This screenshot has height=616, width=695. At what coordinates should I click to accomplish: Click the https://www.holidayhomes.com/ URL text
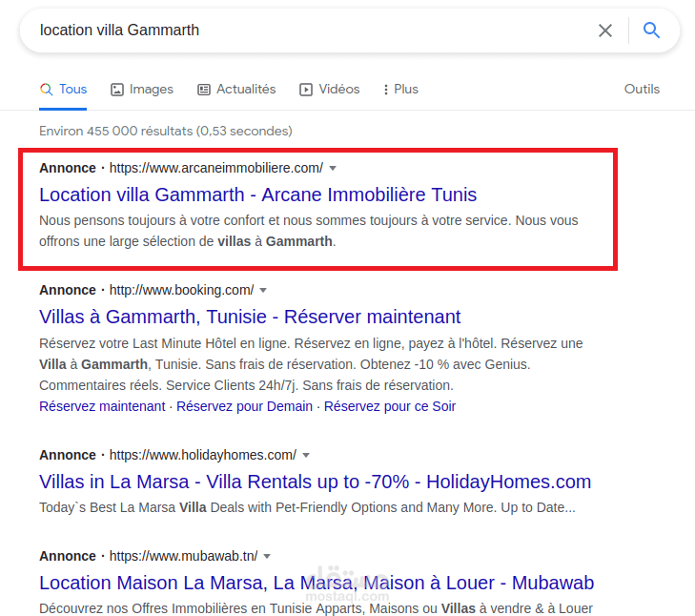pyautogui.click(x=203, y=455)
